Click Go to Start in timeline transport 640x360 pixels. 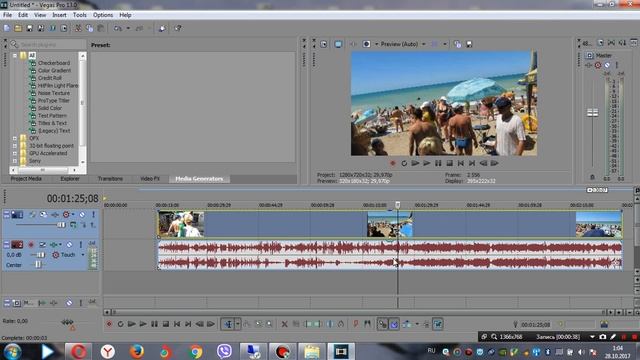click(177, 324)
